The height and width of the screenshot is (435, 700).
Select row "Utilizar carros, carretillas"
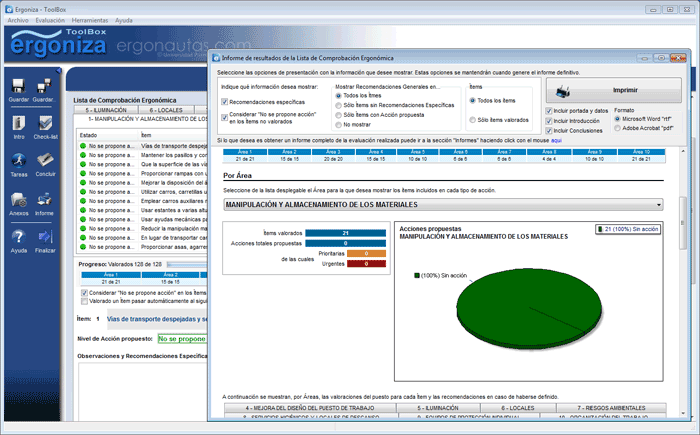point(142,192)
